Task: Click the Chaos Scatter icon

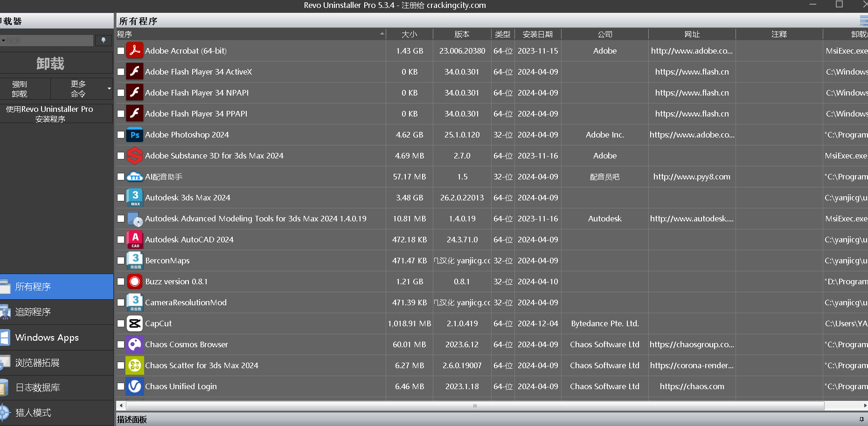Action: click(x=135, y=365)
